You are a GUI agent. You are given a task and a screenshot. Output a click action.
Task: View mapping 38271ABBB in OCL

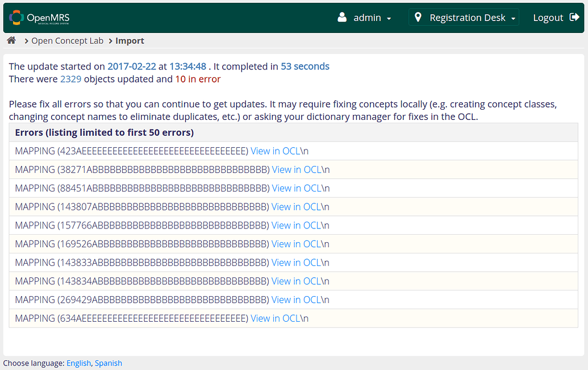[x=297, y=169]
